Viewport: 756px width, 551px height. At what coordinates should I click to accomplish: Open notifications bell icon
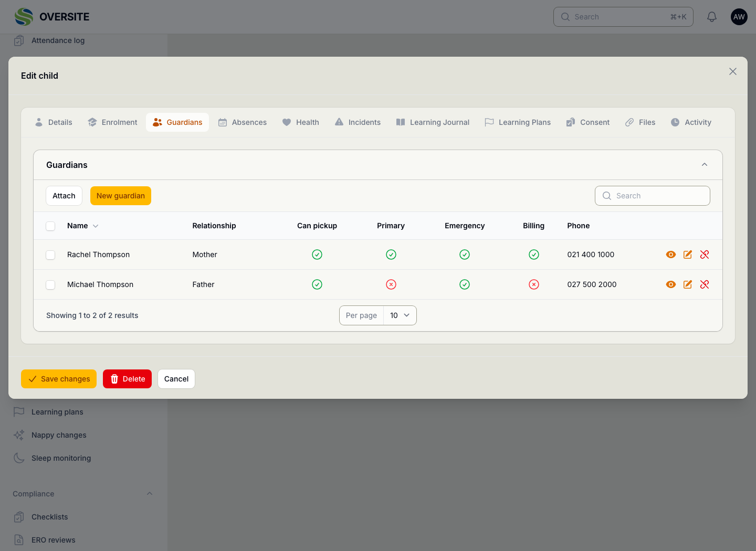(x=712, y=17)
